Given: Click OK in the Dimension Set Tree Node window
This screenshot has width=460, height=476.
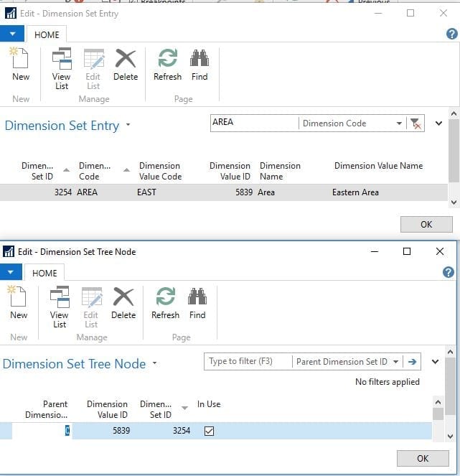Looking at the screenshot, I should click(x=423, y=458).
